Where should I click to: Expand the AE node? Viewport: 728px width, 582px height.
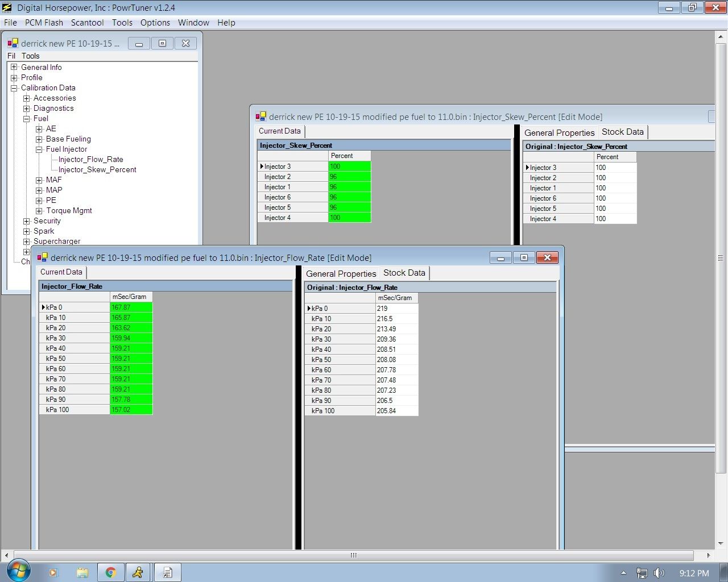click(x=39, y=128)
